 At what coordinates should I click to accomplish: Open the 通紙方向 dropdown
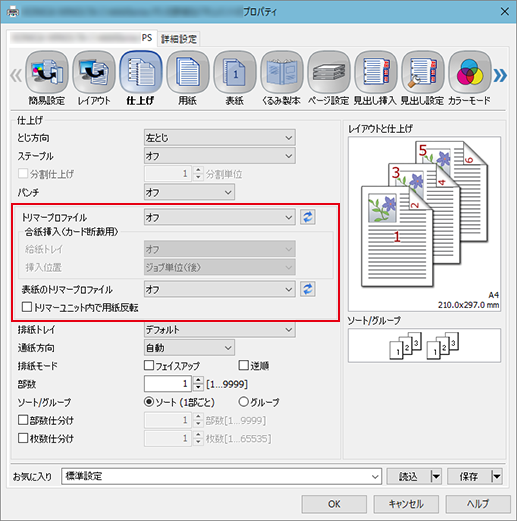[x=189, y=348]
